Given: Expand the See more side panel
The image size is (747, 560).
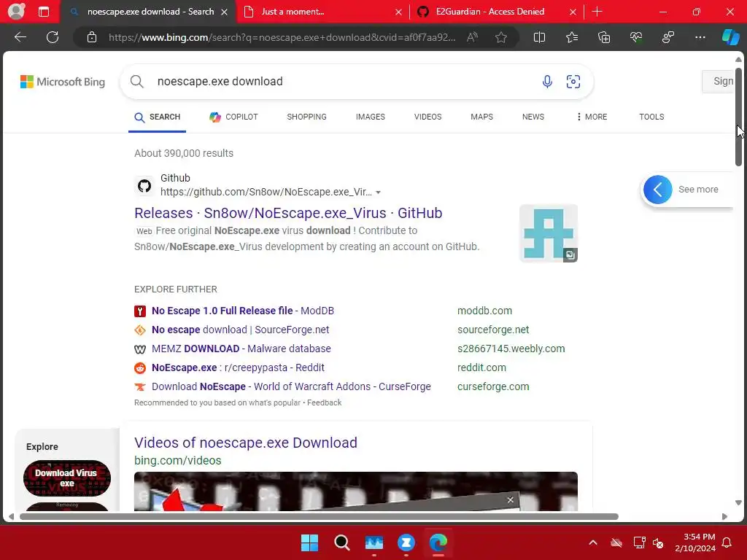Looking at the screenshot, I should click(686, 190).
